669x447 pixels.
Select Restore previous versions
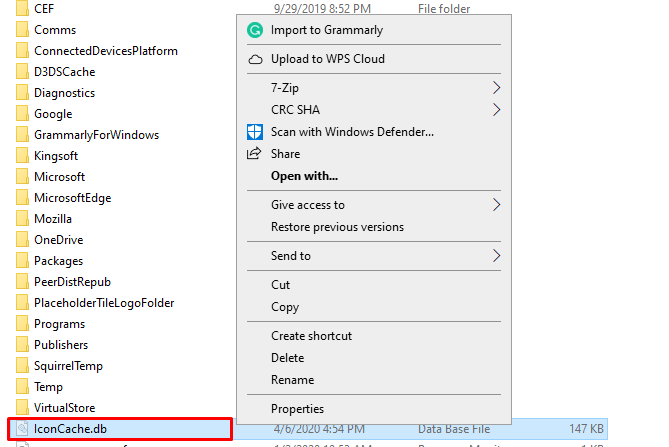tap(337, 227)
